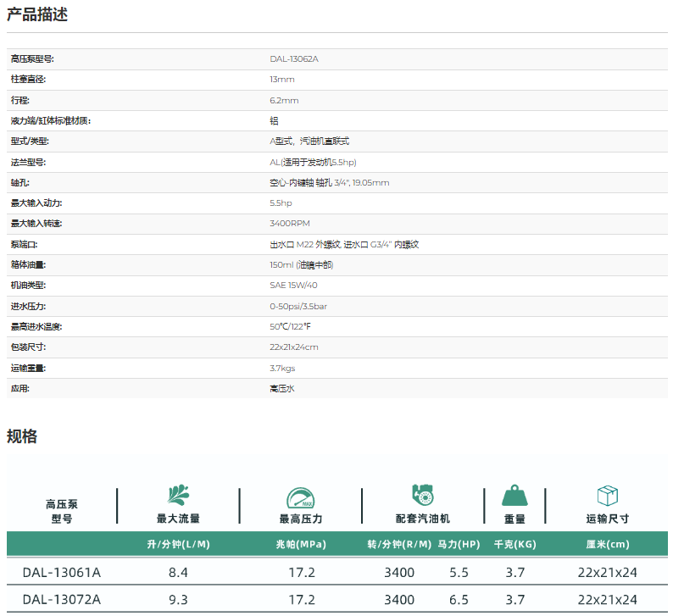
Task: Click the max flow water splash icon
Action: pos(178,495)
